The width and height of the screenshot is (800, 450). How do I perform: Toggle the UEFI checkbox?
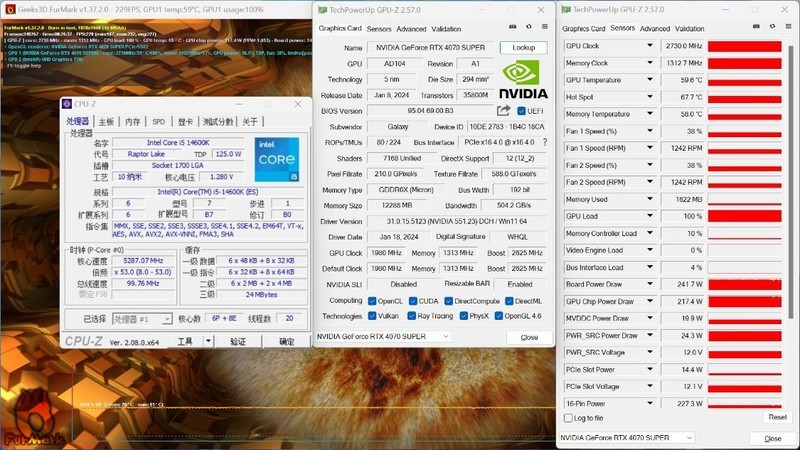pyautogui.click(x=521, y=111)
